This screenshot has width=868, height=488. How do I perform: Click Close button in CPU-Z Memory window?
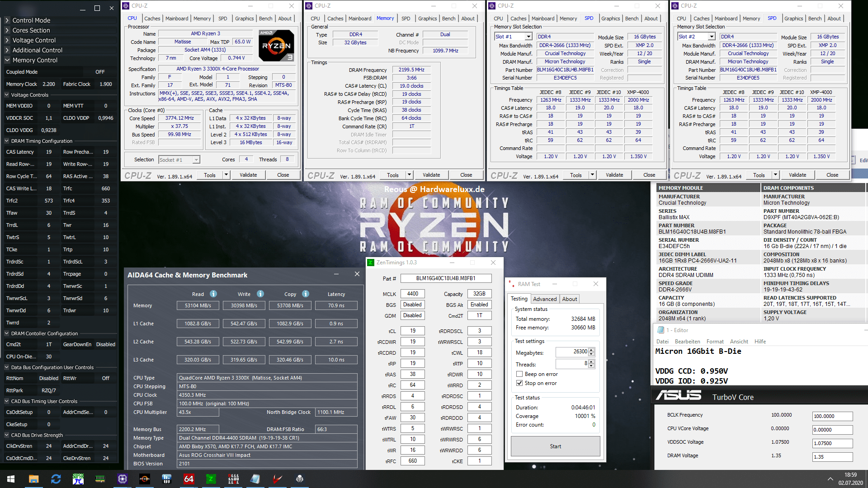point(466,175)
